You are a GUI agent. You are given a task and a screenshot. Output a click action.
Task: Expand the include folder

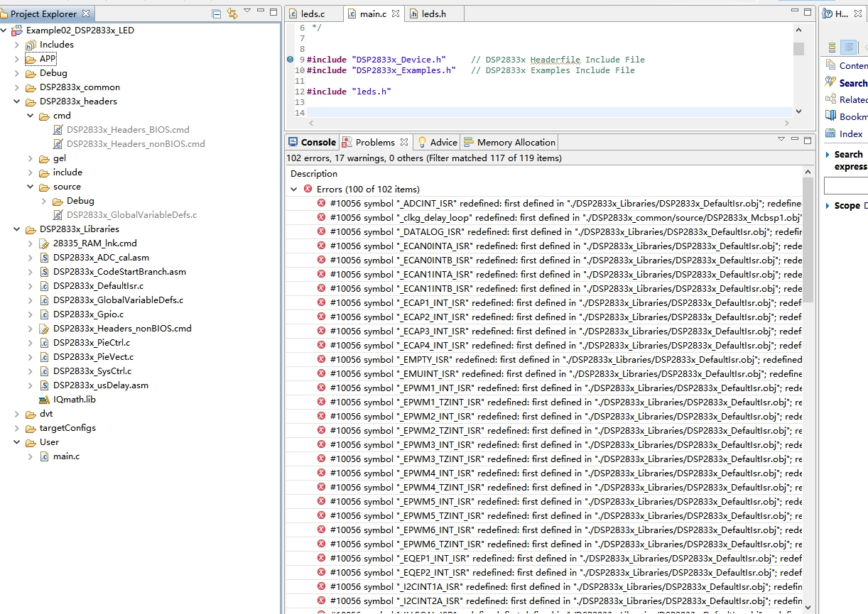[x=31, y=172]
